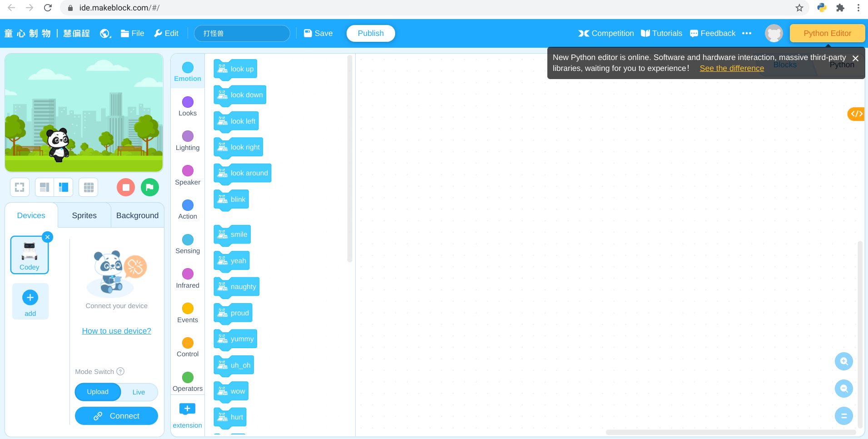Switch mode to Upload
The image size is (868, 439).
pyautogui.click(x=98, y=392)
